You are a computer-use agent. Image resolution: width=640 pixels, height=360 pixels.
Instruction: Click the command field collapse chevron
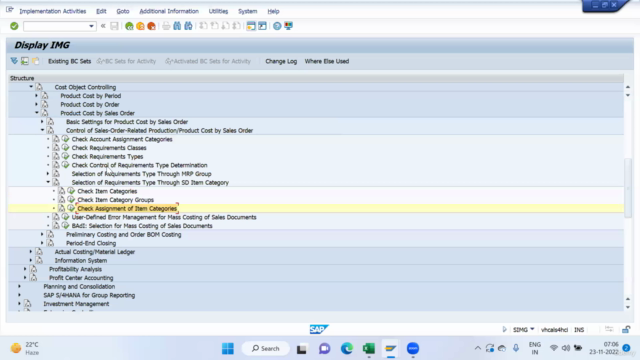(x=103, y=26)
